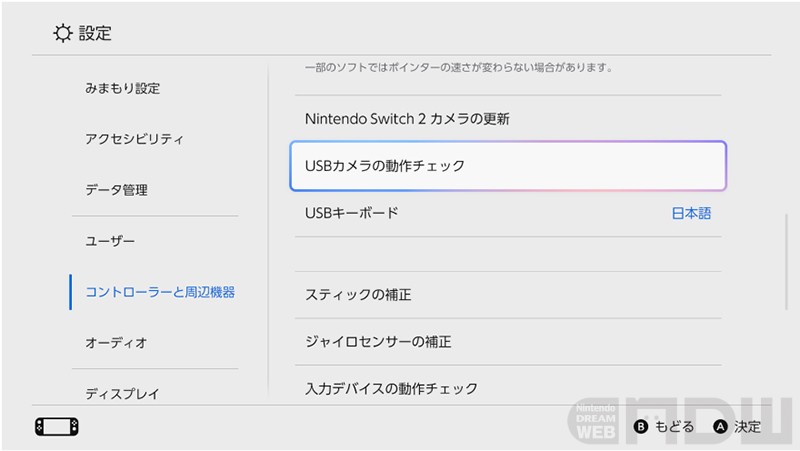Click the B button icon for もどる
The image size is (800, 451).
pos(641,427)
